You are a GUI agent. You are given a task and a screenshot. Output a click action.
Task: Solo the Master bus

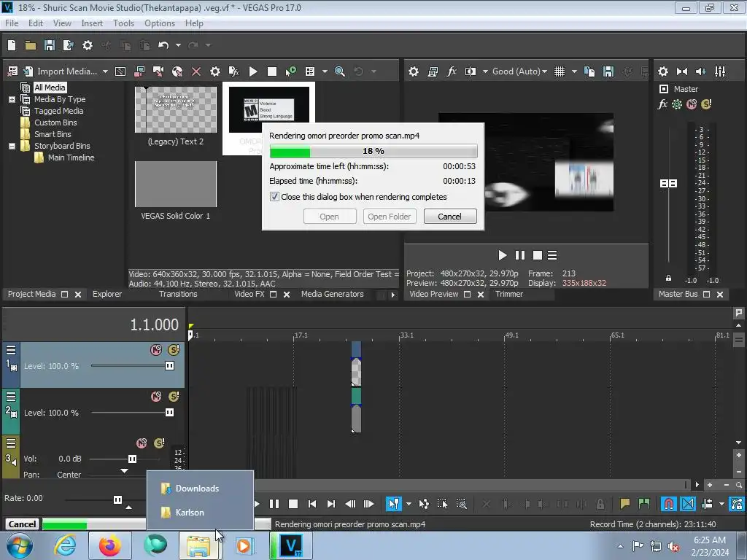click(x=706, y=104)
